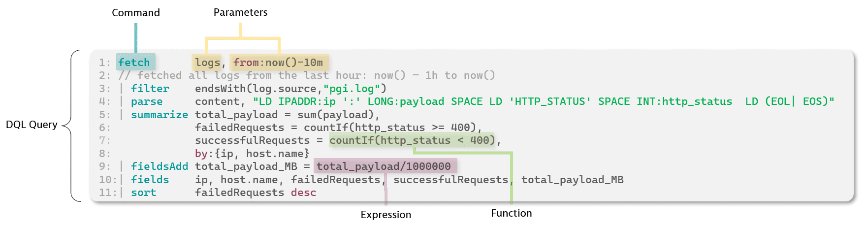Click the comment "// fetched all logs" line
The height and width of the screenshot is (227, 868).
click(x=306, y=75)
